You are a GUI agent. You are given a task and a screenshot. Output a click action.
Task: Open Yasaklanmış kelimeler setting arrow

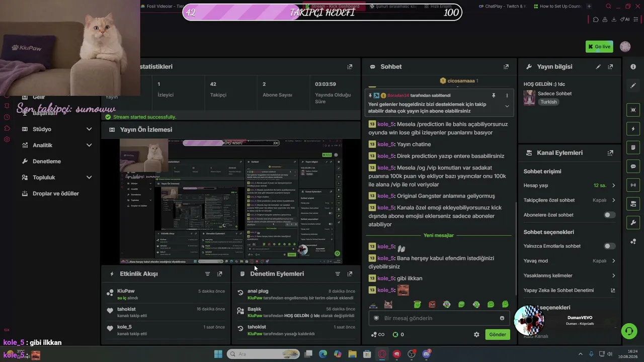pos(613,276)
